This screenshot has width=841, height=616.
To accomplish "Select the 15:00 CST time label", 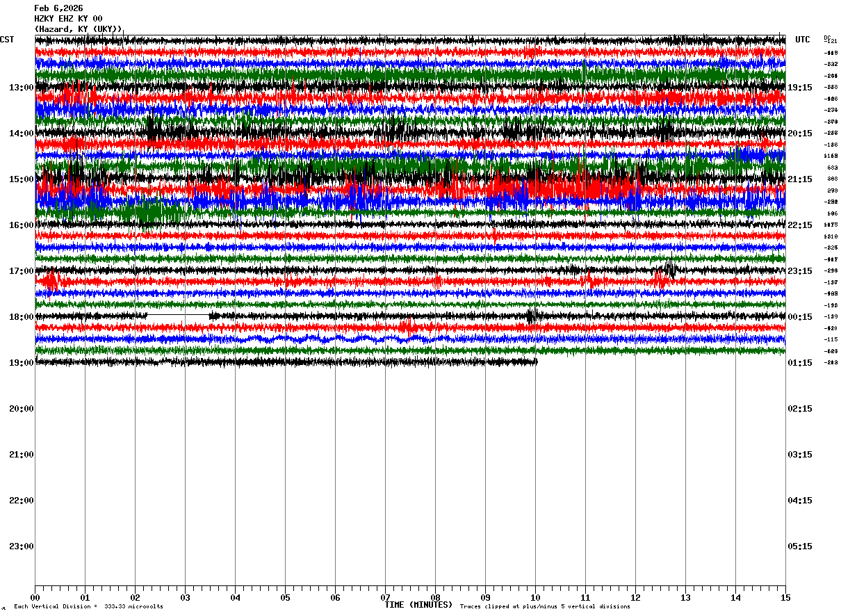I will pos(22,179).
